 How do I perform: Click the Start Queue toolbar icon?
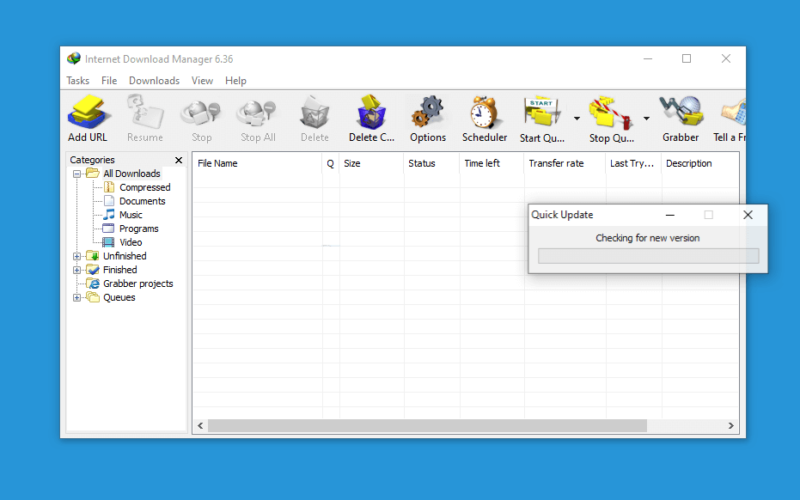click(x=542, y=112)
